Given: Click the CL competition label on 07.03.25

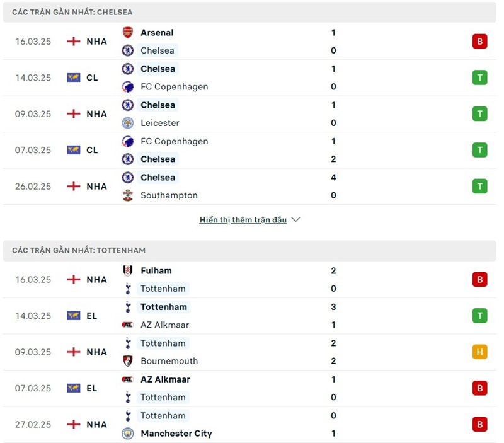Looking at the screenshot, I should point(92,150).
